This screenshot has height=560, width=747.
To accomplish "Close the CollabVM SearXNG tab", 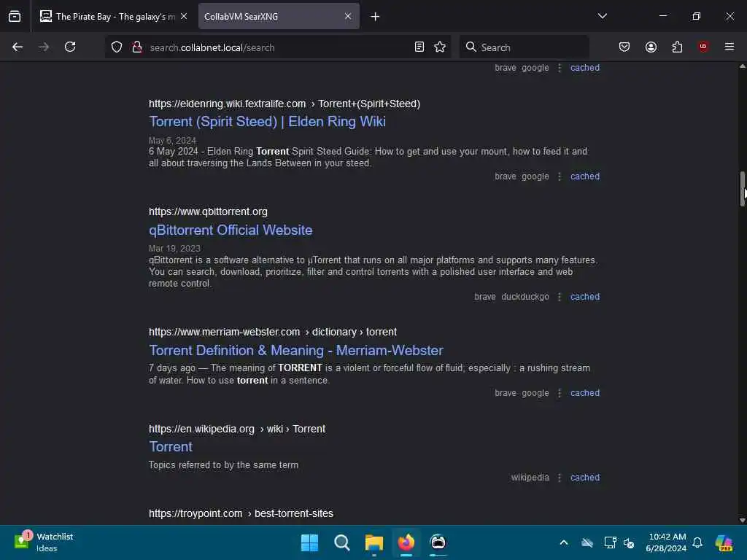I will (348, 16).
